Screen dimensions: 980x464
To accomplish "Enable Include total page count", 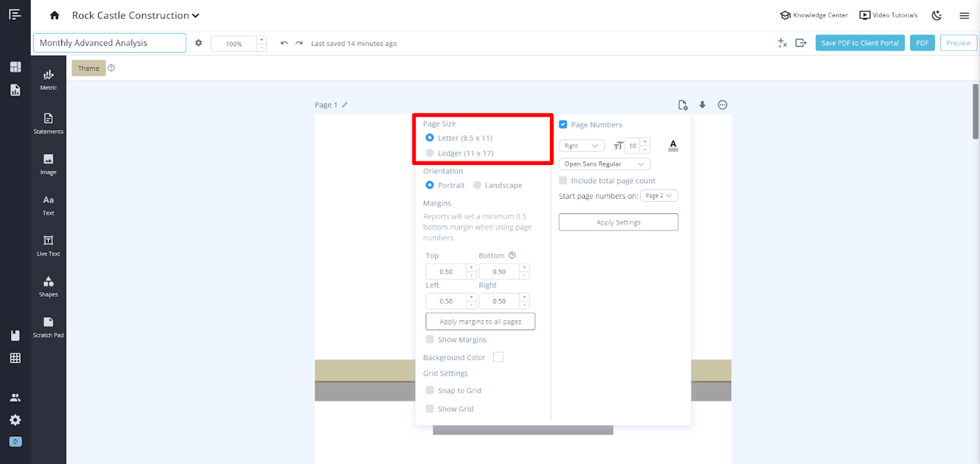I will 563,180.
